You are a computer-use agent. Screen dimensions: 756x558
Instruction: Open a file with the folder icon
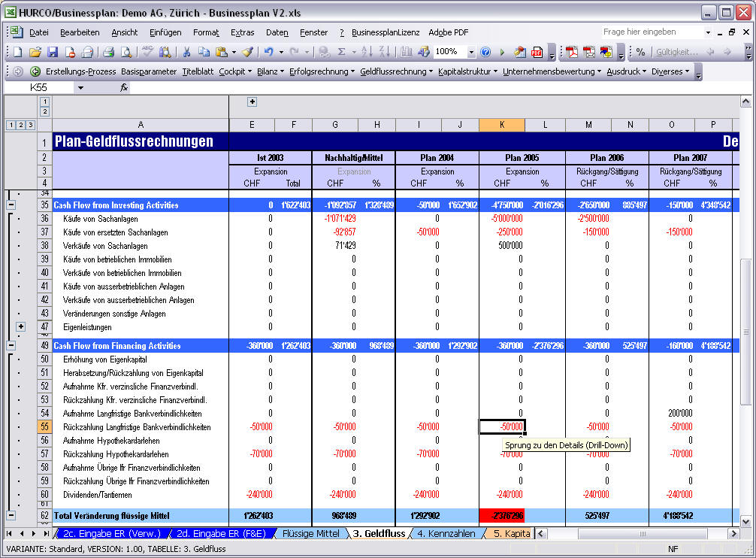pos(35,52)
